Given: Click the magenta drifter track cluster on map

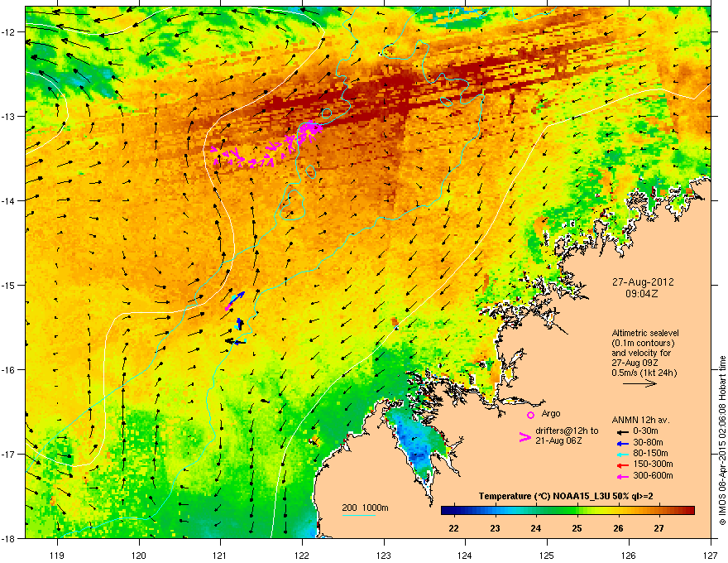Looking at the screenshot, I should click(267, 145).
